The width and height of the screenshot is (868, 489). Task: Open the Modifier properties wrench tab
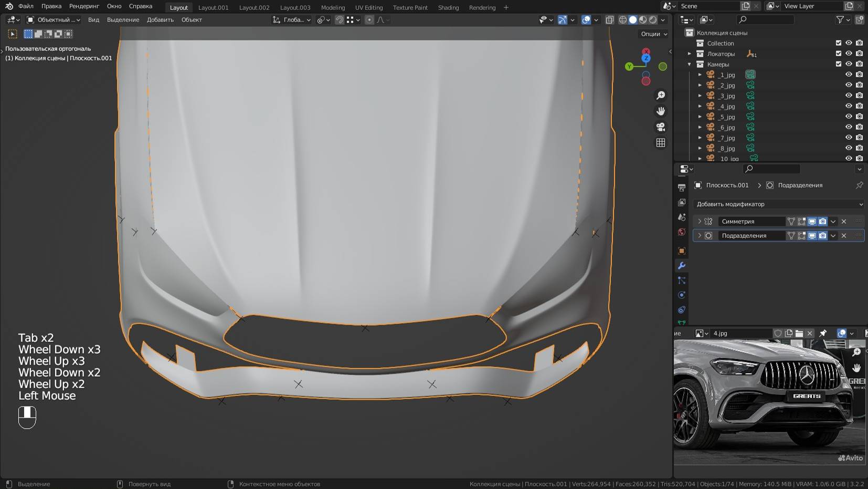[682, 266]
